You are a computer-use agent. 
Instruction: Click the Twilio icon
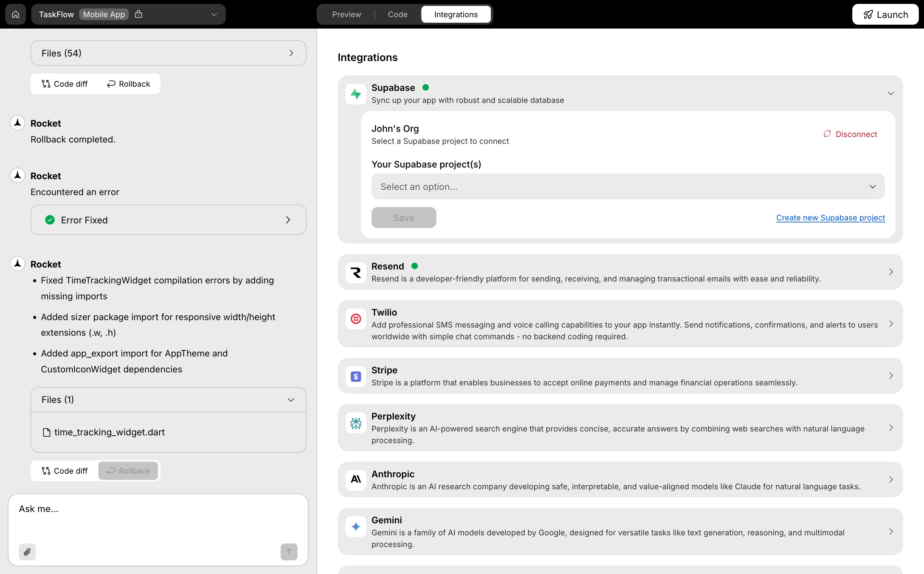[355, 319]
